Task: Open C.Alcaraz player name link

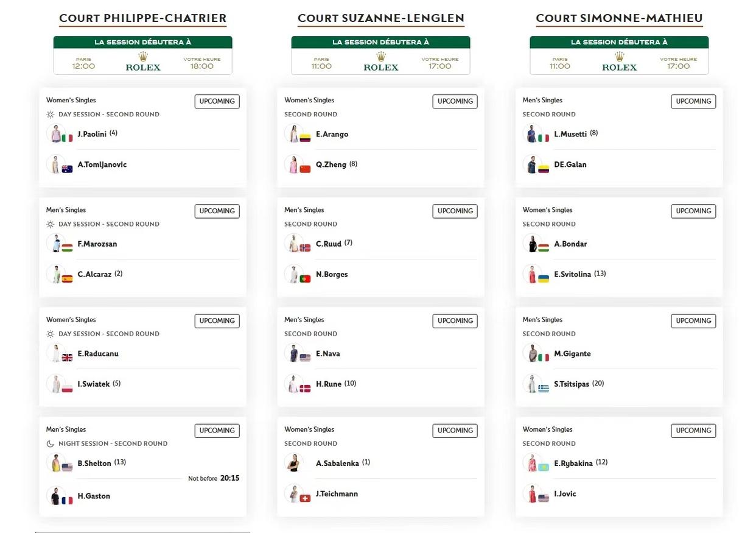Action: coord(94,275)
